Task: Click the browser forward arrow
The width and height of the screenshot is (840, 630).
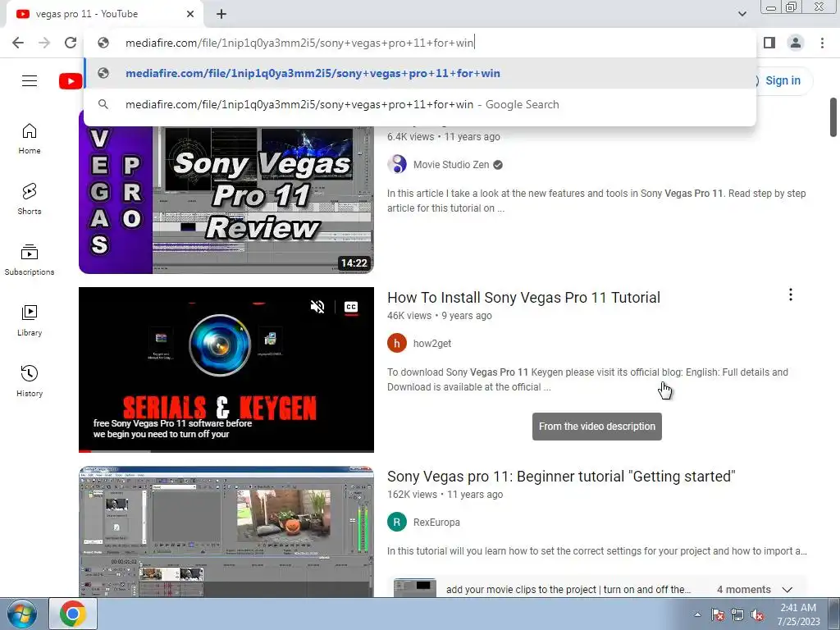Action: coord(44,43)
